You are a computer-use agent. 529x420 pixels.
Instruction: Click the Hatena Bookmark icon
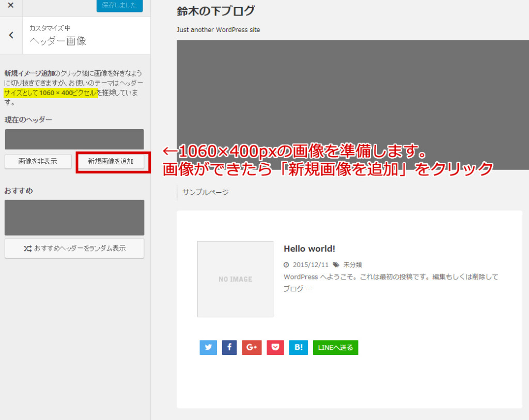point(298,347)
